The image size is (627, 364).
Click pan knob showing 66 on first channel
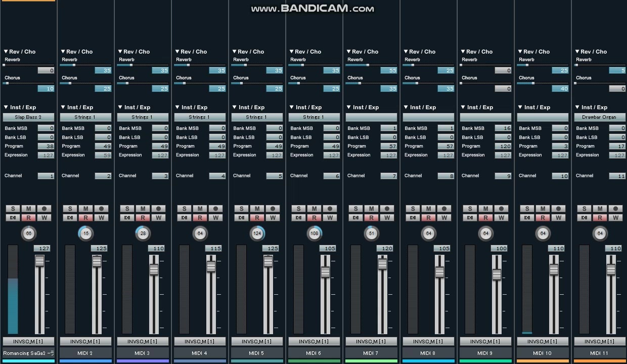tap(29, 234)
